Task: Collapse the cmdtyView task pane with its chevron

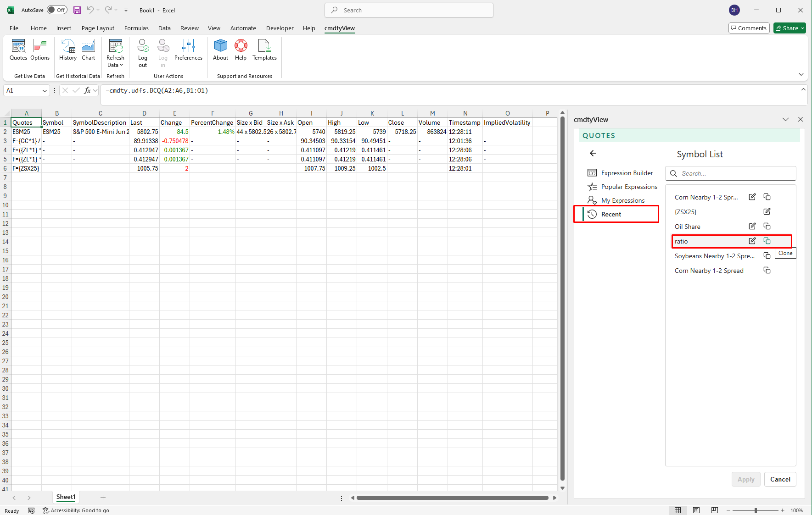Action: pos(786,119)
